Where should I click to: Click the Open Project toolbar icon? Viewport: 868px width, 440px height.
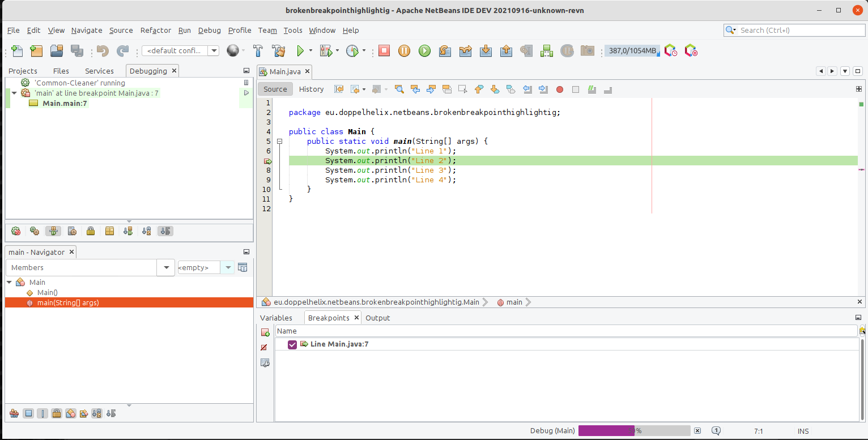coord(56,51)
